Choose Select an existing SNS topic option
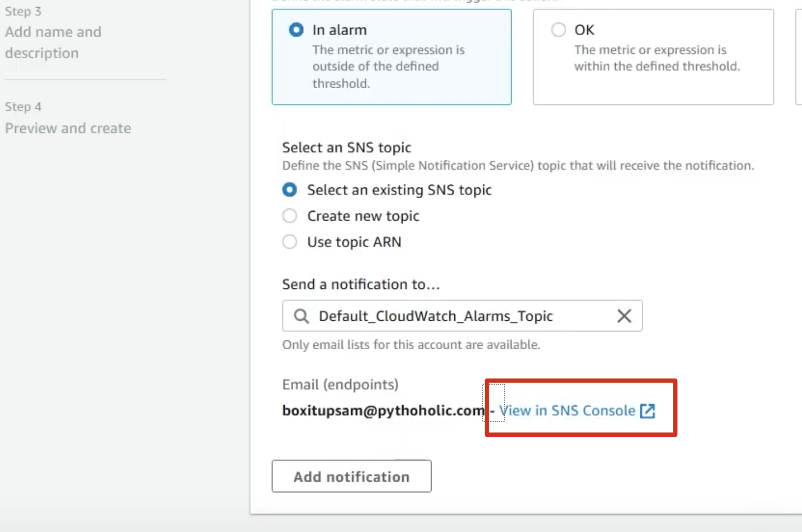The width and height of the screenshot is (802, 532). pos(290,190)
